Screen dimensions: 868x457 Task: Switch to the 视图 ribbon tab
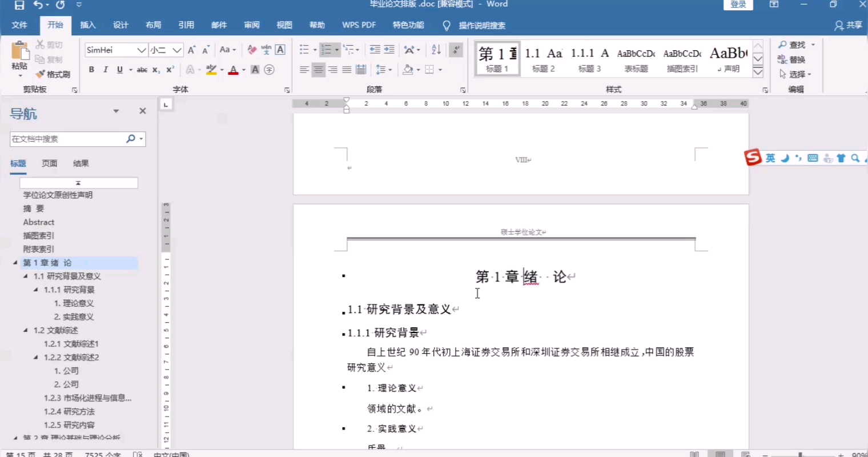[284, 25]
